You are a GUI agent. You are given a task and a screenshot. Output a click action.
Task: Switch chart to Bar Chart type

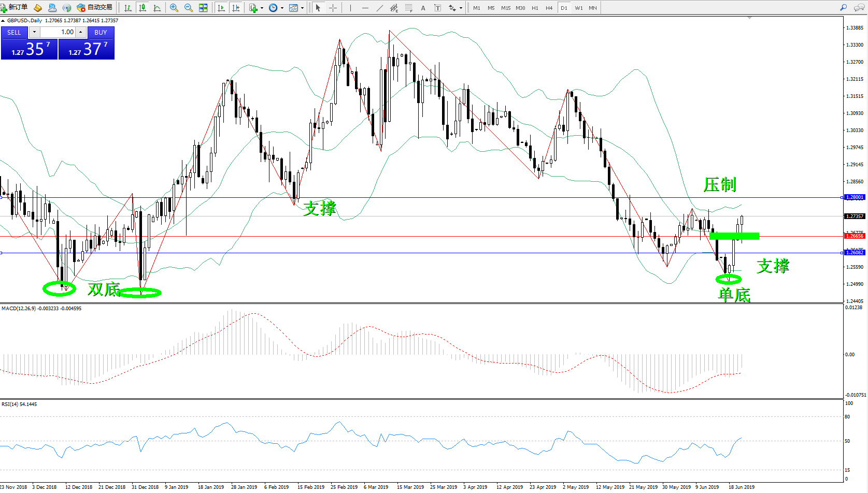(x=128, y=8)
